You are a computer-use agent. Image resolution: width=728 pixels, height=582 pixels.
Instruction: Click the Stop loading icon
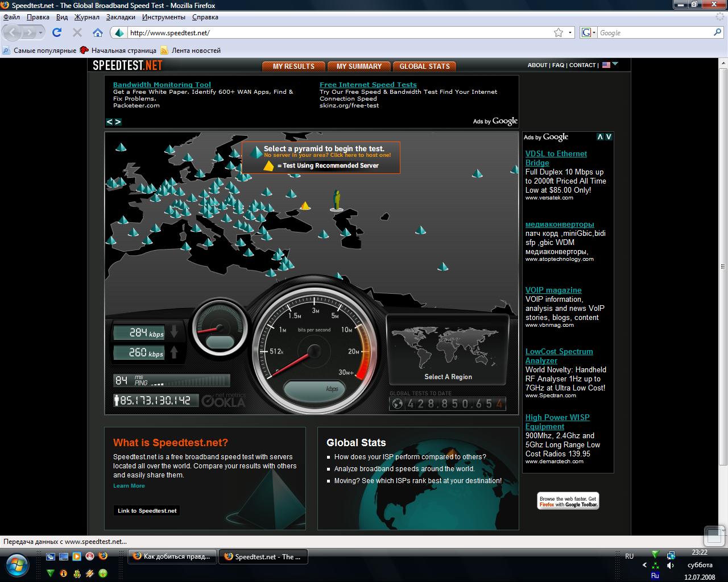click(x=77, y=32)
